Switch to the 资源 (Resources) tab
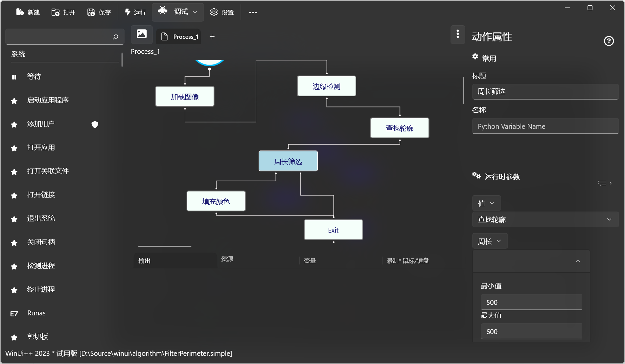Viewport: 625px width, 364px height. point(227,259)
